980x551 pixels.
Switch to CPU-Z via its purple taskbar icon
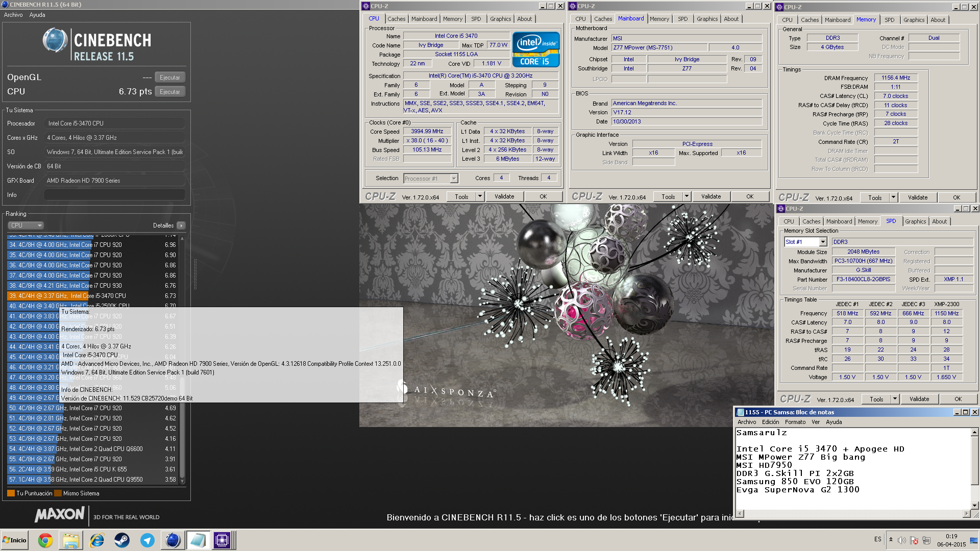tap(222, 540)
